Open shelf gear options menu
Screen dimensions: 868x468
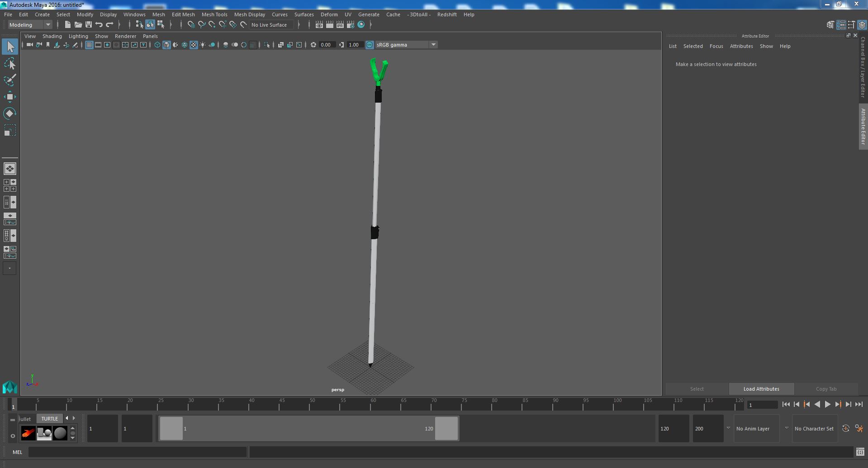tap(13, 436)
